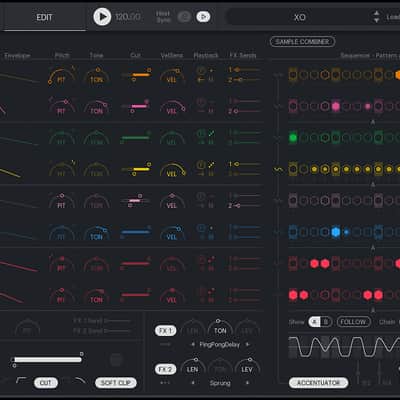Adjust the orange track Cut slider
Screen dimensions: 400x400
click(136, 75)
